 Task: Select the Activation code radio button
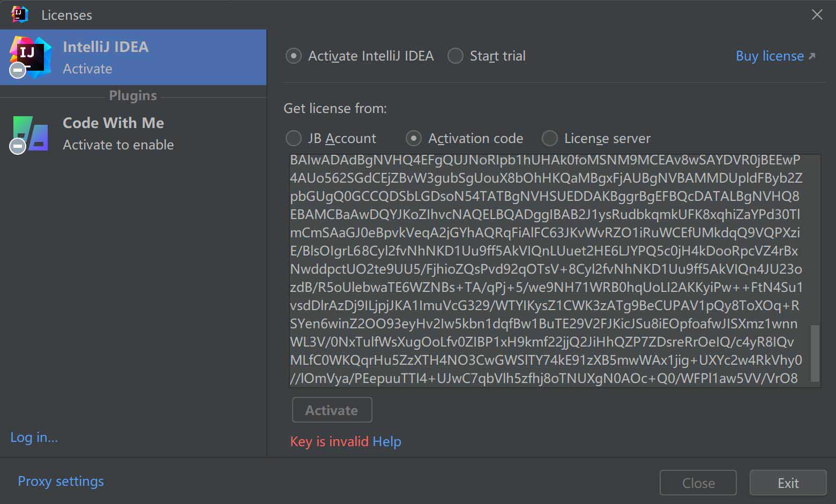click(x=414, y=138)
